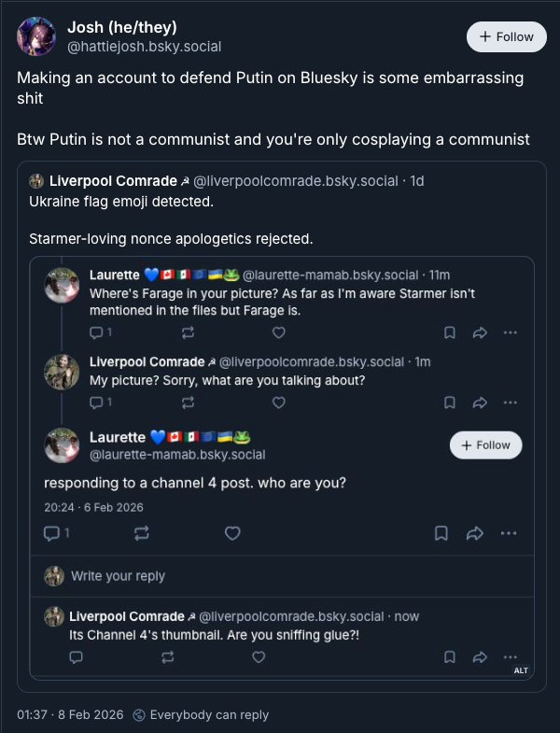This screenshot has height=733, width=560.
Task: Like the "sniffing glue" reply
Action: tap(259, 656)
